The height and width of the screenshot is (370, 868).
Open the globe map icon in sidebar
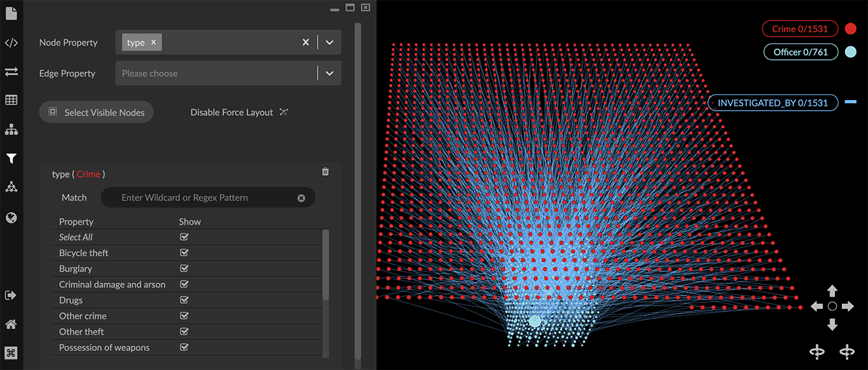[x=11, y=217]
